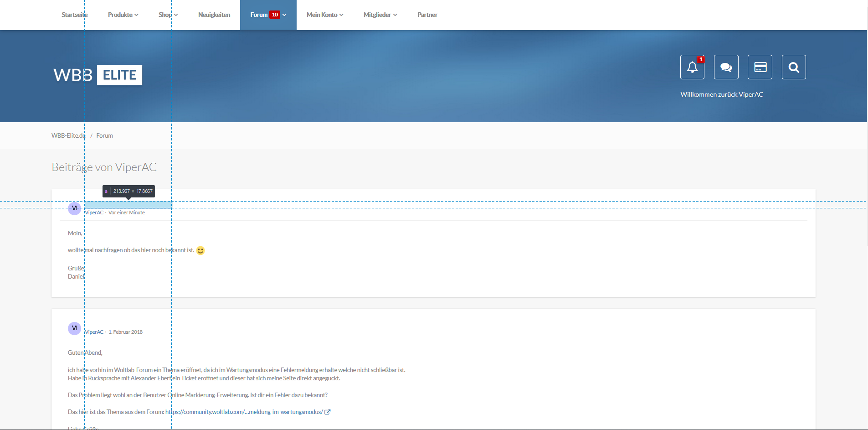Viewport: 868px width, 430px height.
Task: Open the Forum menu tab
Action: tap(268, 15)
